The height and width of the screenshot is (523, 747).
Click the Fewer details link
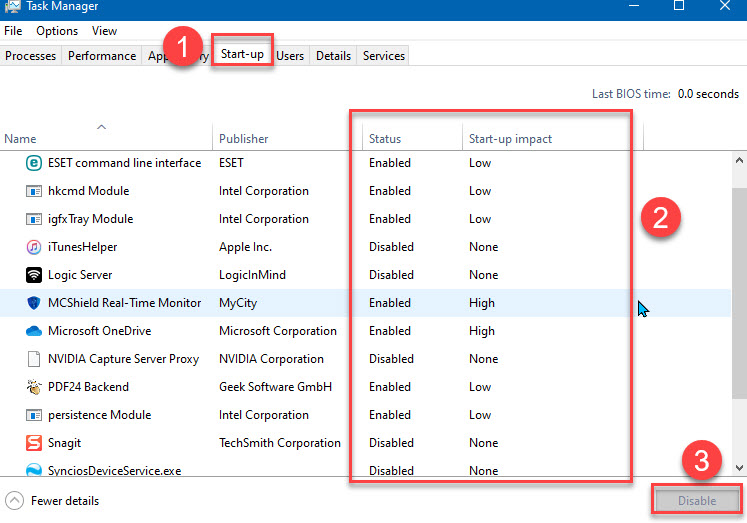click(65, 501)
